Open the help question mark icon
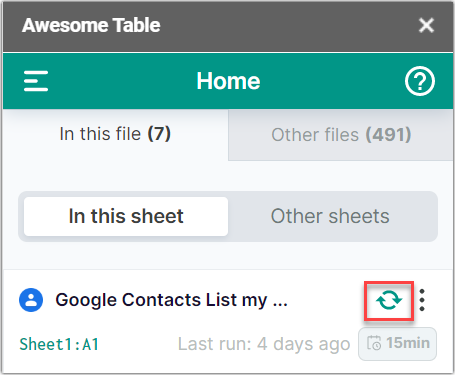 click(x=420, y=81)
